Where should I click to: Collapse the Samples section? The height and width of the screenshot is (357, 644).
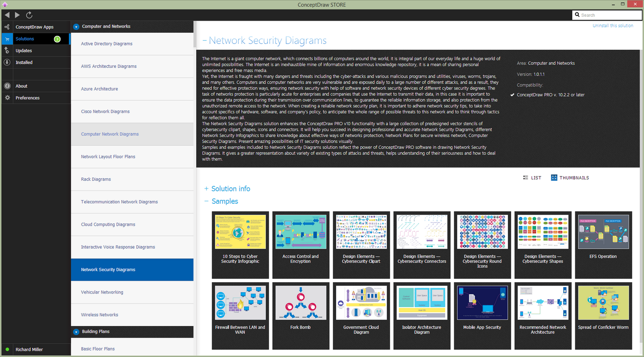[207, 201]
